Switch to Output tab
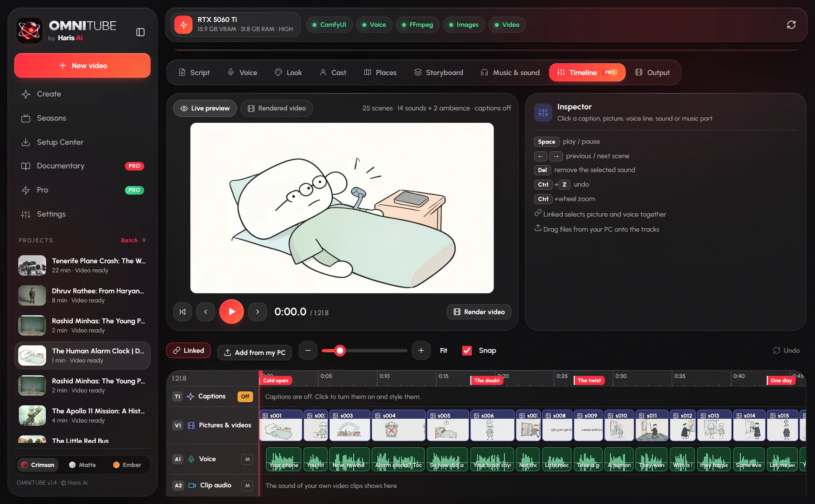The width and height of the screenshot is (815, 504). tap(652, 72)
